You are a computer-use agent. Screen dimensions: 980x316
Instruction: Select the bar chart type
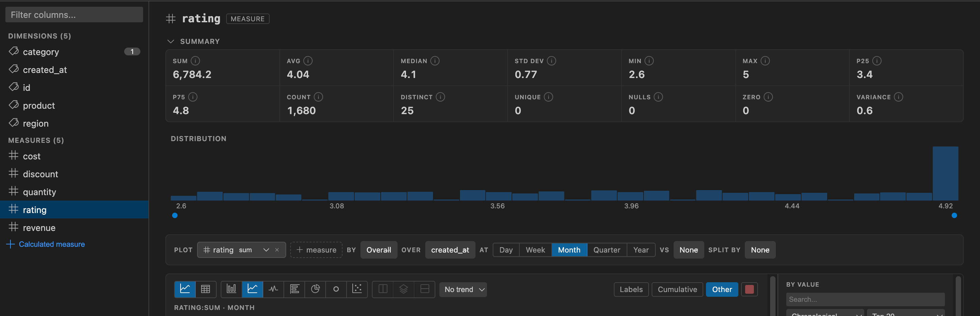point(231,289)
